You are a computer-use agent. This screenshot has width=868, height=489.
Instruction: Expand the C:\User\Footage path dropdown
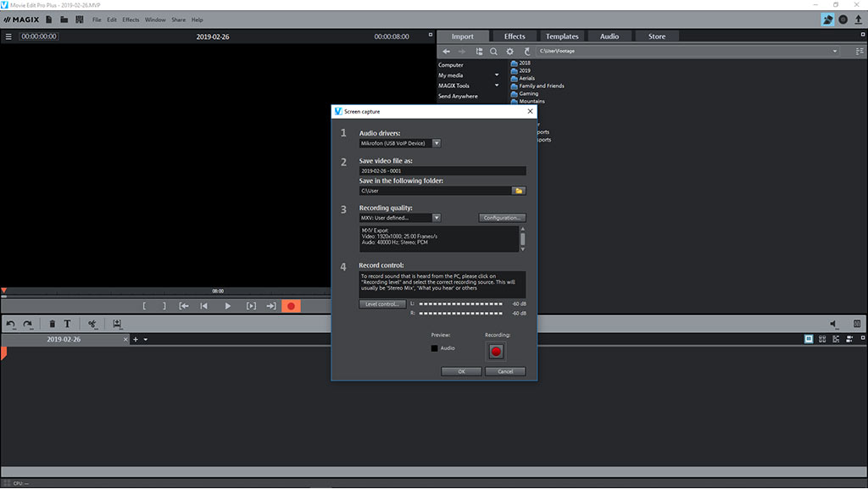coord(835,52)
